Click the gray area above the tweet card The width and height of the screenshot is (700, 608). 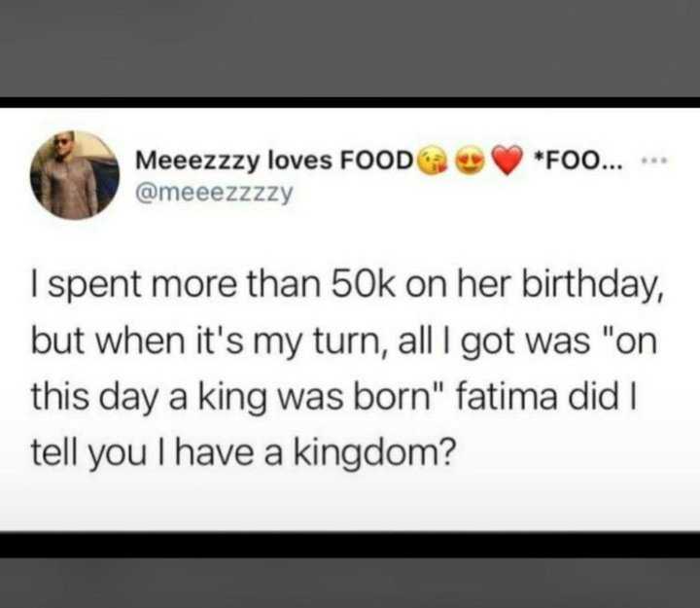(350, 49)
